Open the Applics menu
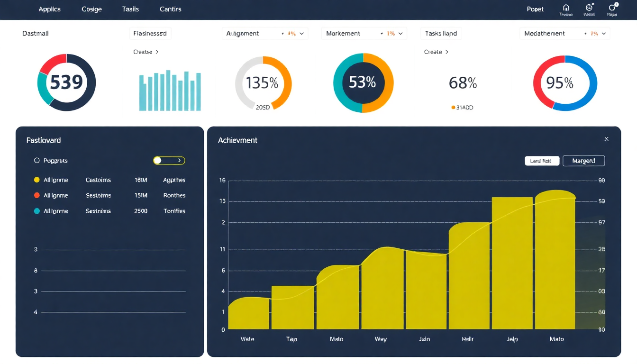637x364 pixels. [x=49, y=9]
